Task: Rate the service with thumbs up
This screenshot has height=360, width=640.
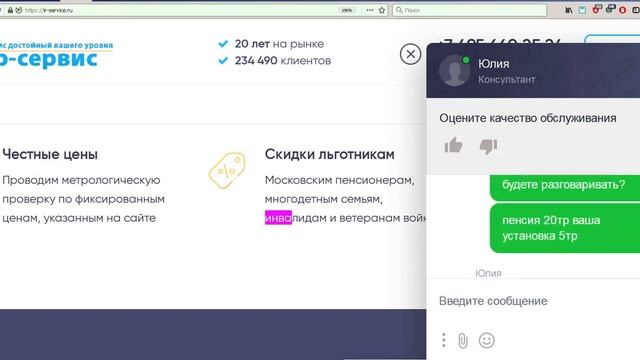Action: [453, 145]
